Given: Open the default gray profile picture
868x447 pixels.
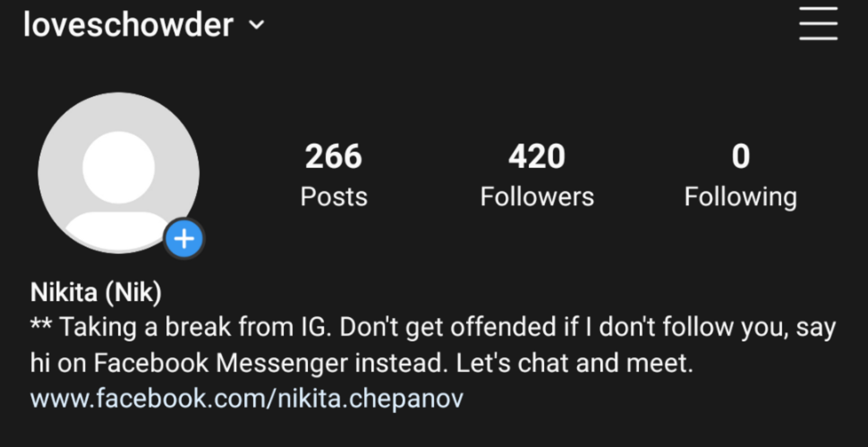Looking at the screenshot, I should coord(118,172).
